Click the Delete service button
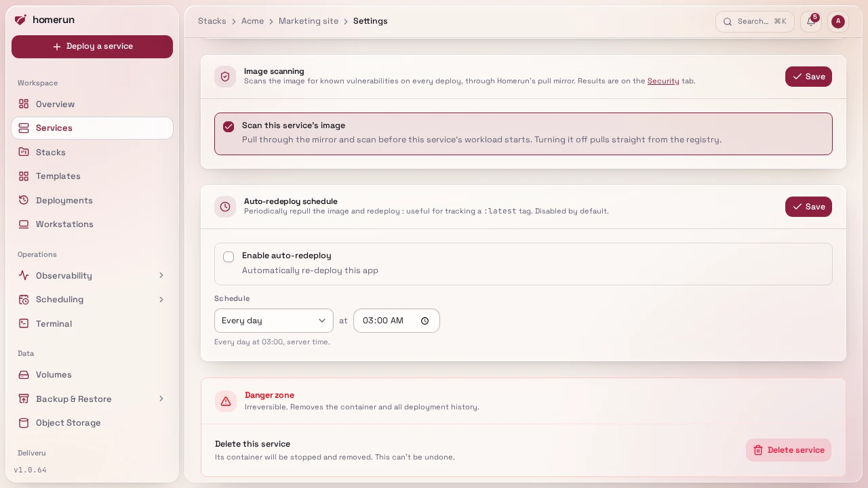The width and height of the screenshot is (868, 488). 789,450
